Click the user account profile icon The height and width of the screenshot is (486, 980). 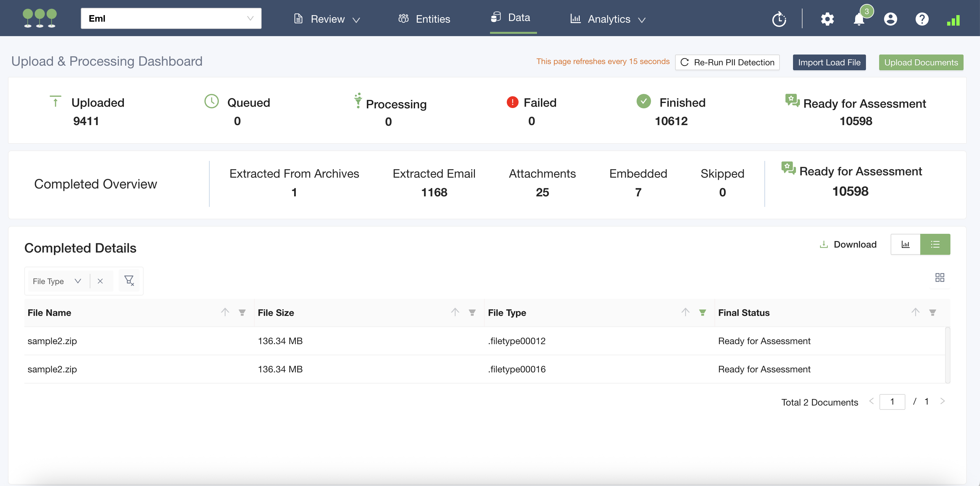tap(890, 19)
